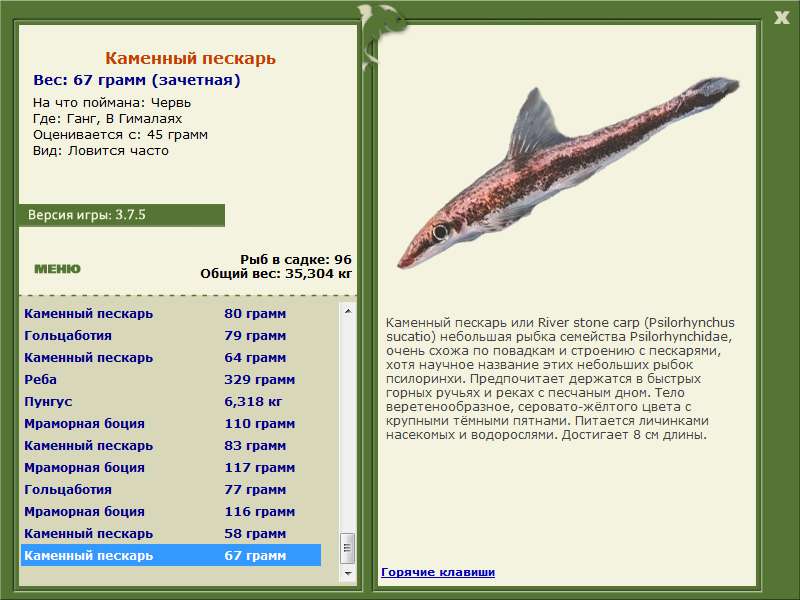Select Каменный пескарь 64 грамм row

[x=171, y=357]
